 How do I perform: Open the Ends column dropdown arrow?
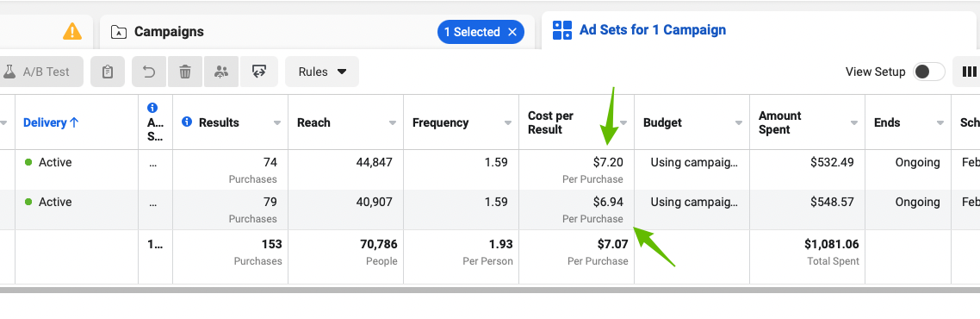coord(940,123)
